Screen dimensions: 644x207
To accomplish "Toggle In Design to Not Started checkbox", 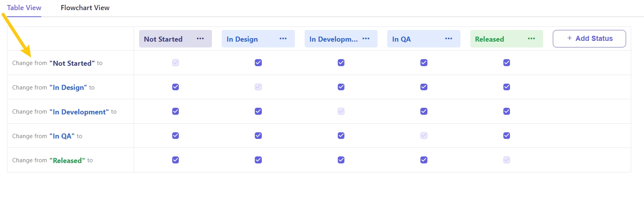I will (176, 87).
